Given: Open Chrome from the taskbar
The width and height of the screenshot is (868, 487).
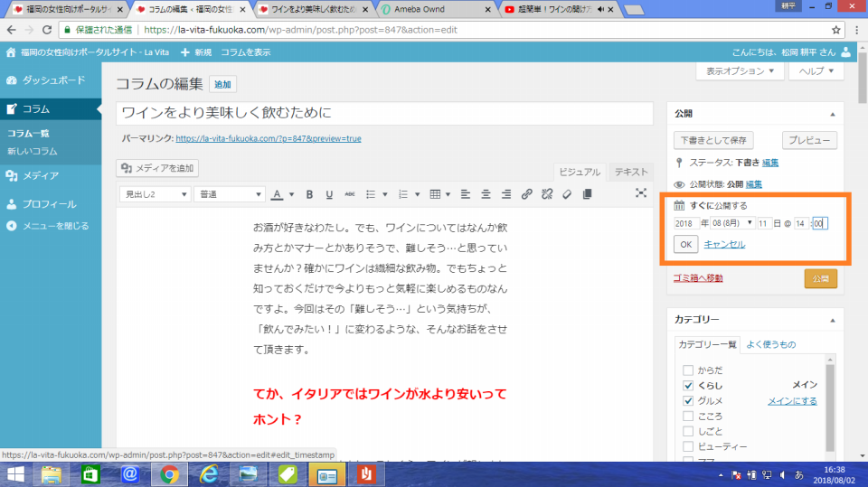Looking at the screenshot, I should (169, 475).
